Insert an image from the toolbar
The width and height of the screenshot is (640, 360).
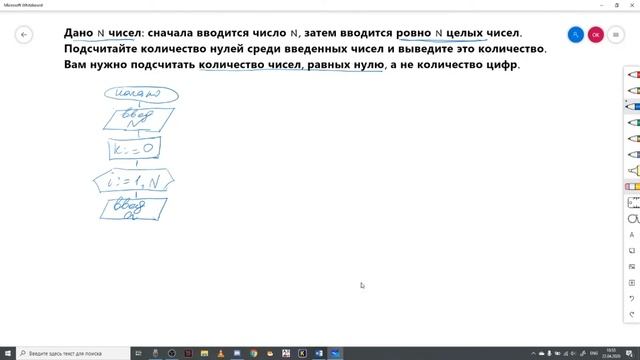click(632, 267)
